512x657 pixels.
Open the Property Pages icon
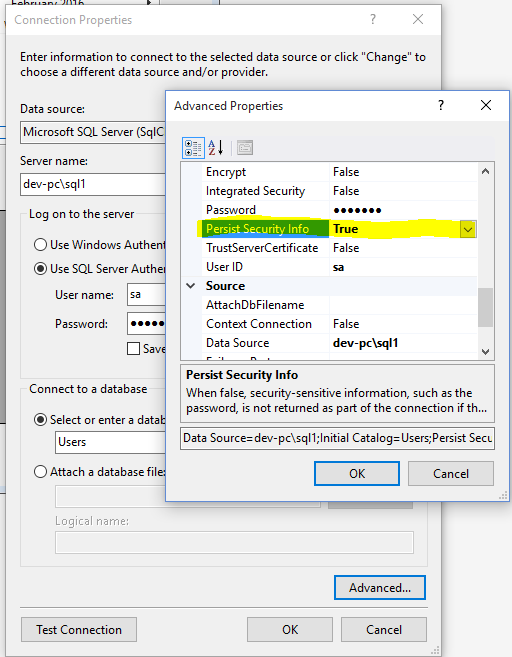(x=245, y=148)
